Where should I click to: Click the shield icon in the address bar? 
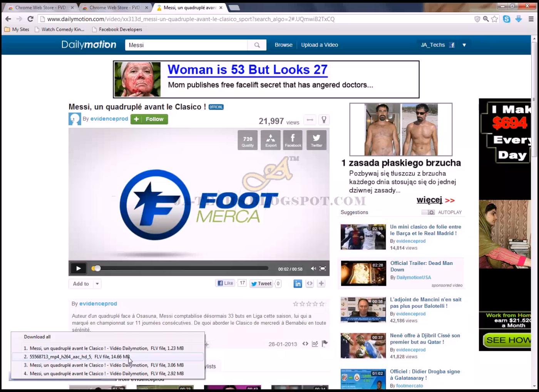[x=477, y=19]
